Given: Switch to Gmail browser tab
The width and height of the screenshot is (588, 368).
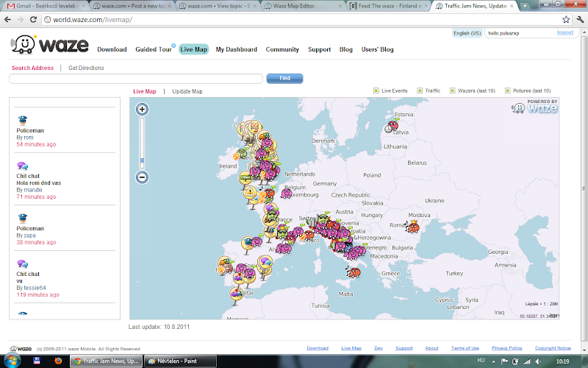Looking at the screenshot, I should point(44,6).
